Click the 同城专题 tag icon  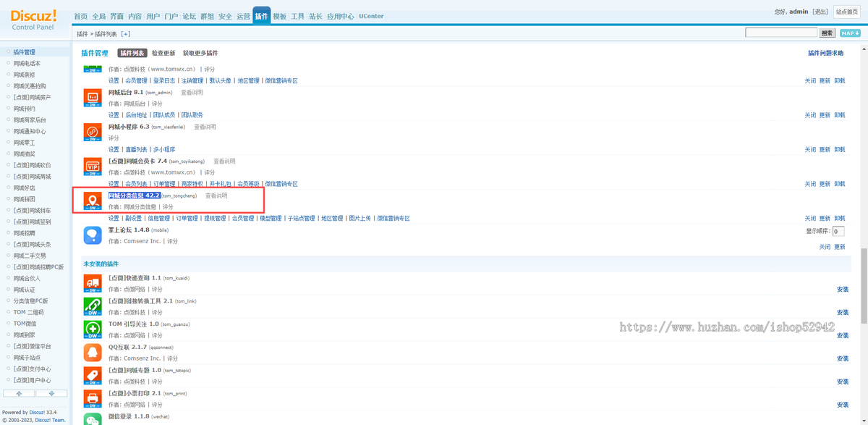point(93,376)
